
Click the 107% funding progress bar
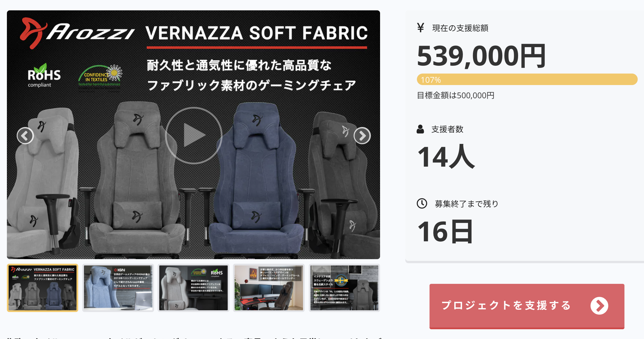527,80
